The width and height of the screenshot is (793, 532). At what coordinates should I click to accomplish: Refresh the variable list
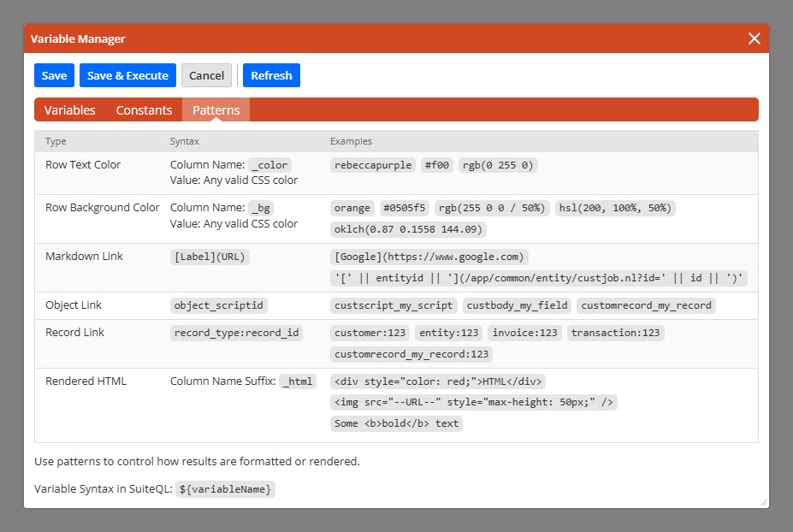click(x=271, y=75)
